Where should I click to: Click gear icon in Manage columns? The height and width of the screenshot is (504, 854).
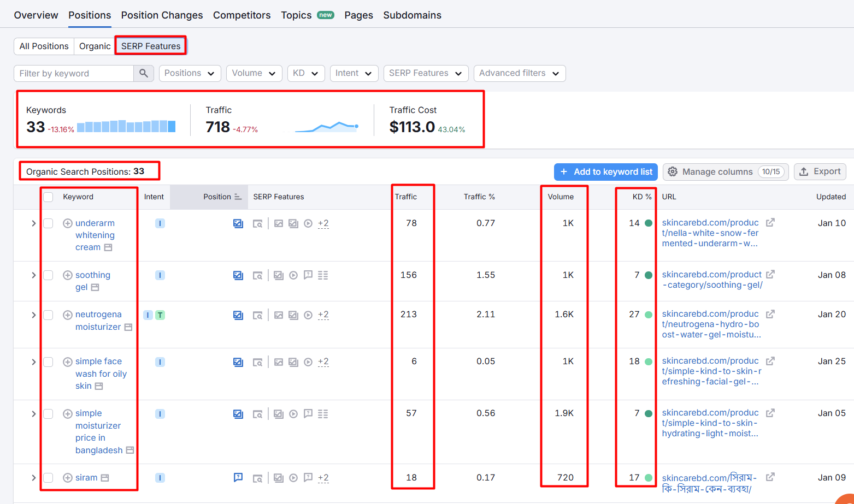point(673,171)
